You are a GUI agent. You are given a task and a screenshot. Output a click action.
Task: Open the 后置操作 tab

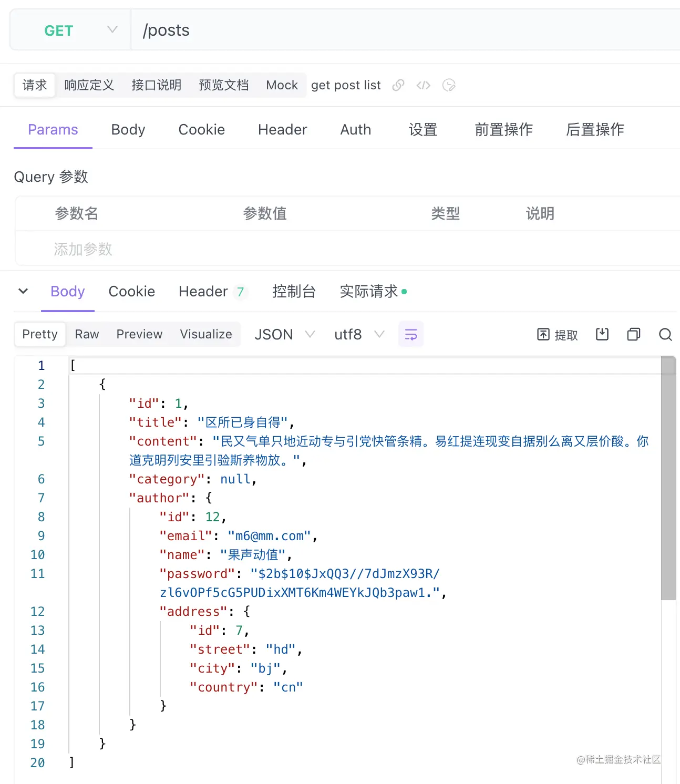[x=595, y=130]
